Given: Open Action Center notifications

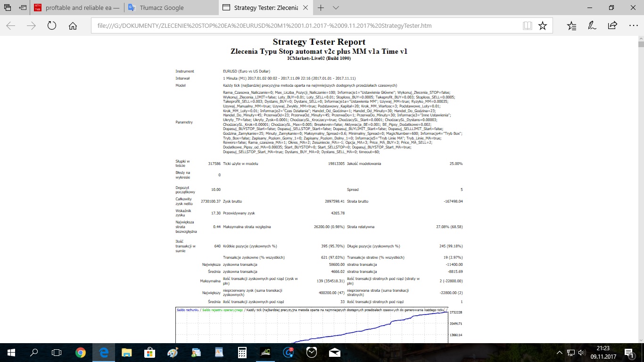Looking at the screenshot, I should [x=629, y=352].
